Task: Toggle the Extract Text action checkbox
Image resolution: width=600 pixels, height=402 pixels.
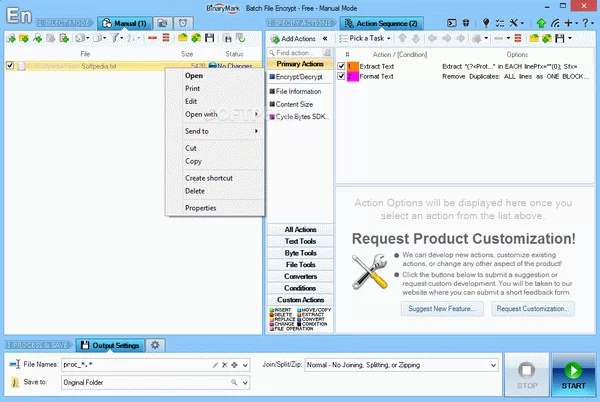Action: tap(341, 66)
